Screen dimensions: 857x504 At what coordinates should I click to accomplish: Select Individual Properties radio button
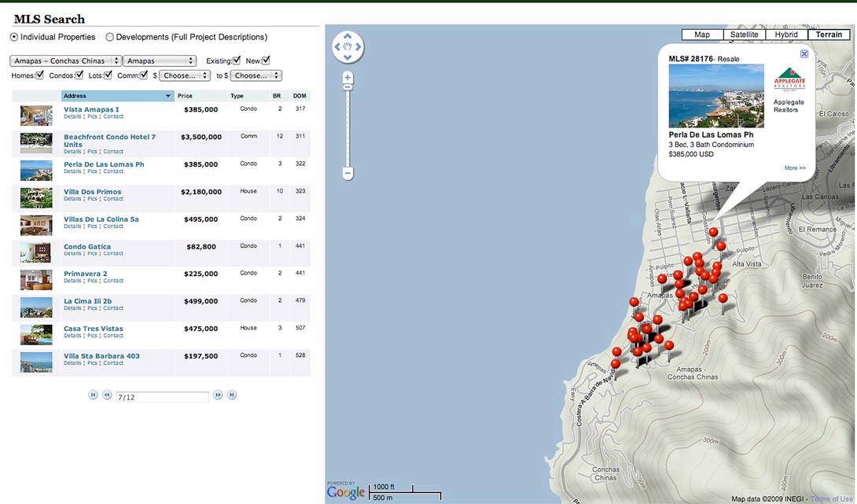(x=14, y=37)
